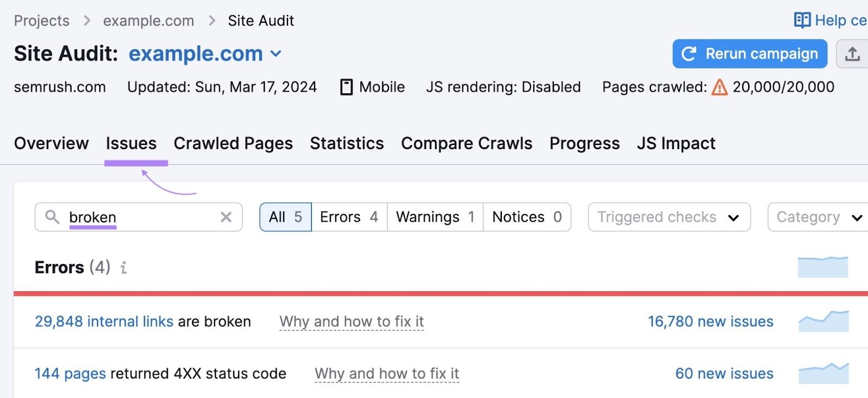Filter issues by Errors
The height and width of the screenshot is (398, 868).
pyautogui.click(x=349, y=217)
